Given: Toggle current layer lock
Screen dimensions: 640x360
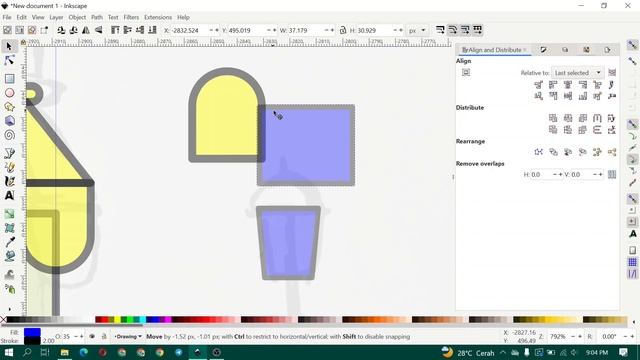Looking at the screenshot, I should point(104,337).
